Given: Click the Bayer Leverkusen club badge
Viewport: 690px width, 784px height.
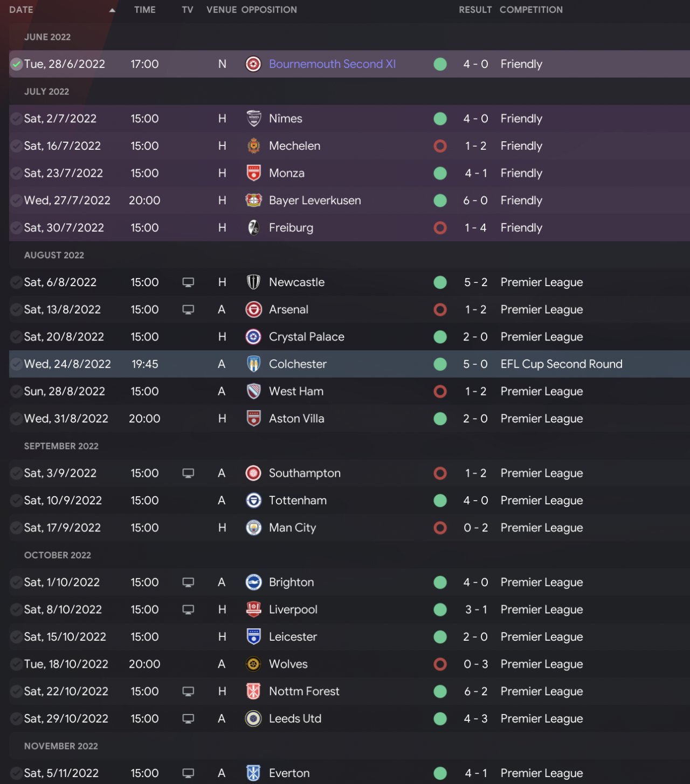Looking at the screenshot, I should pyautogui.click(x=253, y=200).
